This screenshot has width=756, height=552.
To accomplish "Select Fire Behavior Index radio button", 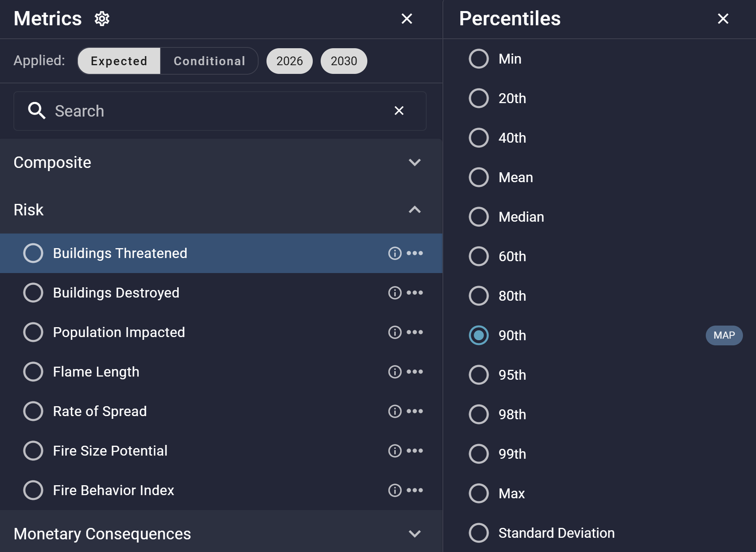I will (33, 490).
